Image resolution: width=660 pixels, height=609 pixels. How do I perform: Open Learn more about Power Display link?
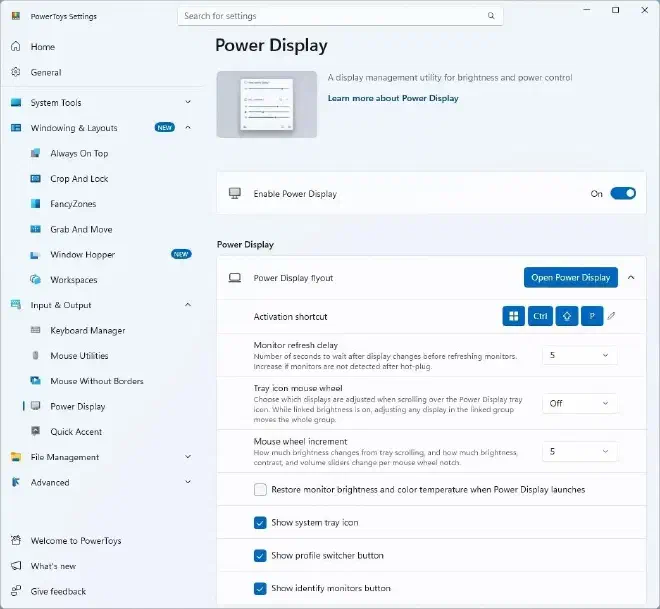[x=393, y=98]
